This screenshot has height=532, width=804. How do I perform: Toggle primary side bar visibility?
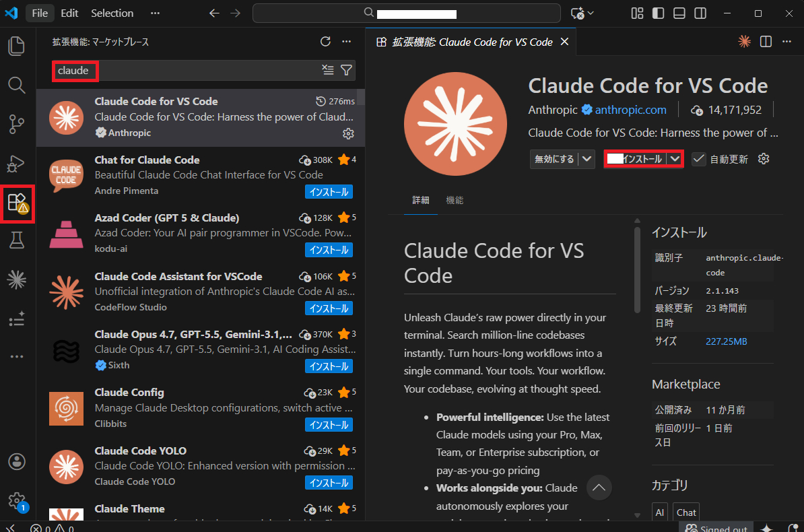pos(659,13)
